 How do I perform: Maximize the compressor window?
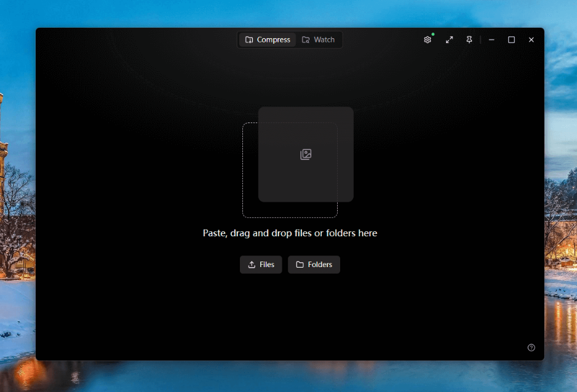[511, 40]
